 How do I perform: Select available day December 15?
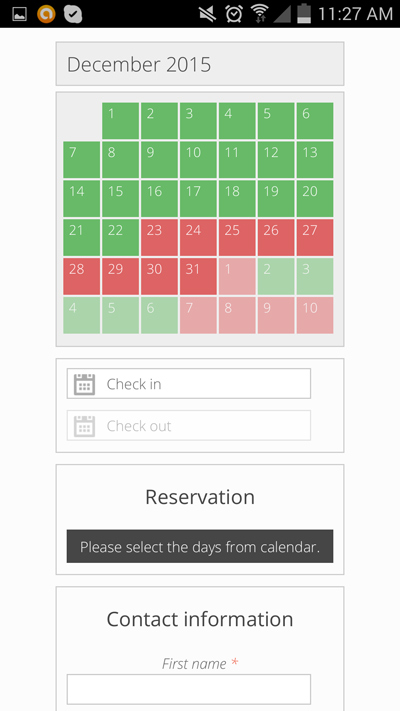point(120,199)
